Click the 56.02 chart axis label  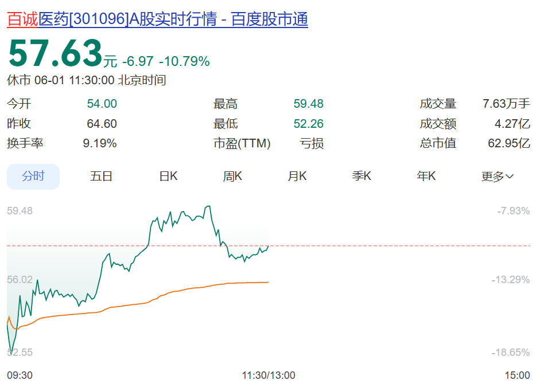point(20,280)
